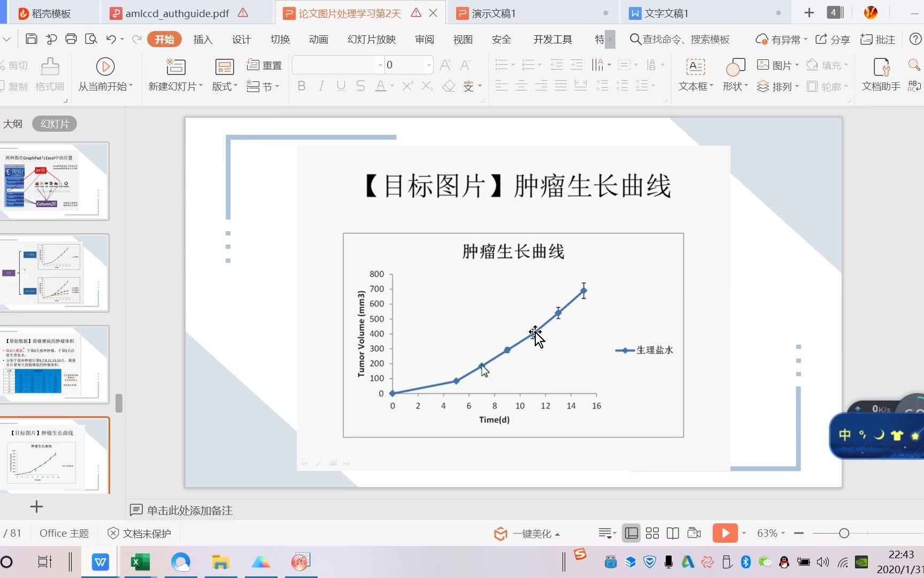Toggle italic formatting
Screen dimensions: 924x578
[x=321, y=86]
